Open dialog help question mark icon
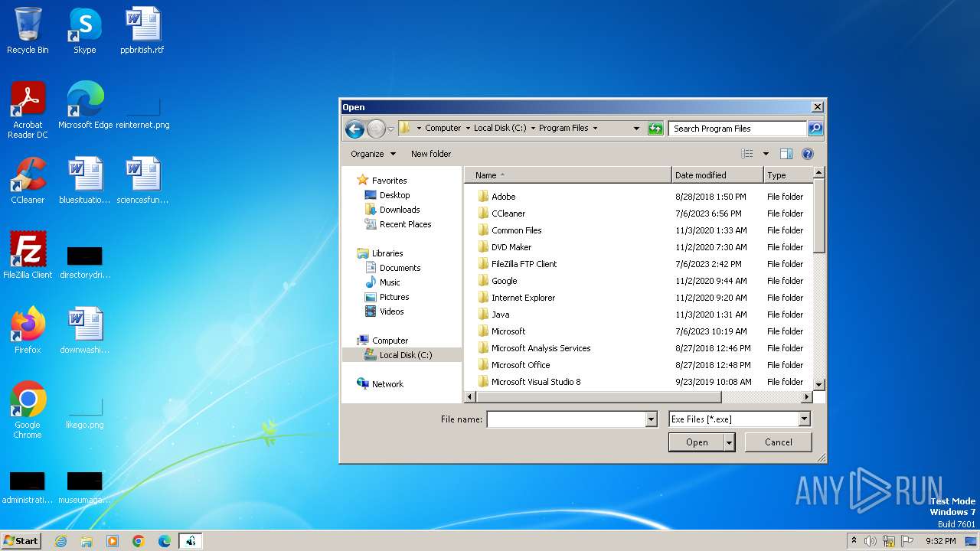This screenshot has height=551, width=980. (x=807, y=154)
